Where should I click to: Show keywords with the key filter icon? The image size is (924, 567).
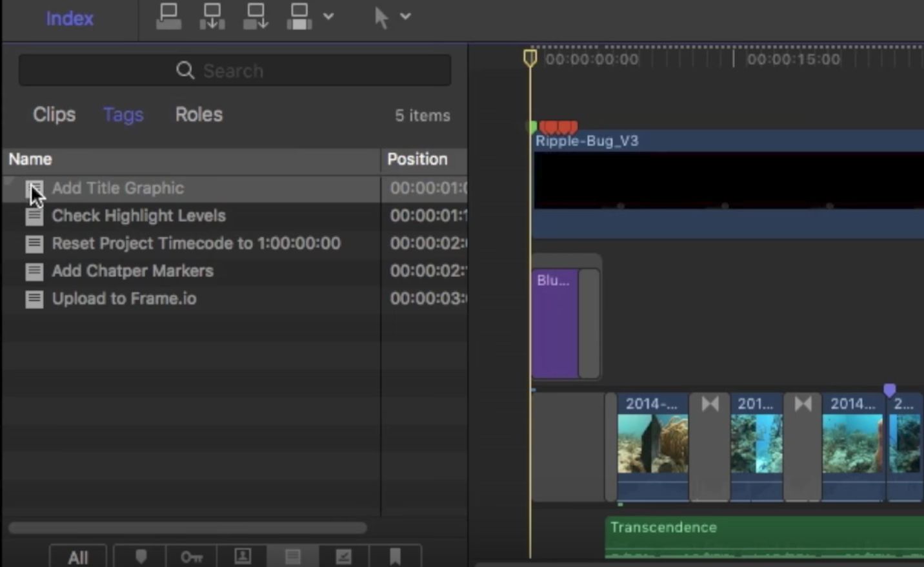pos(192,556)
